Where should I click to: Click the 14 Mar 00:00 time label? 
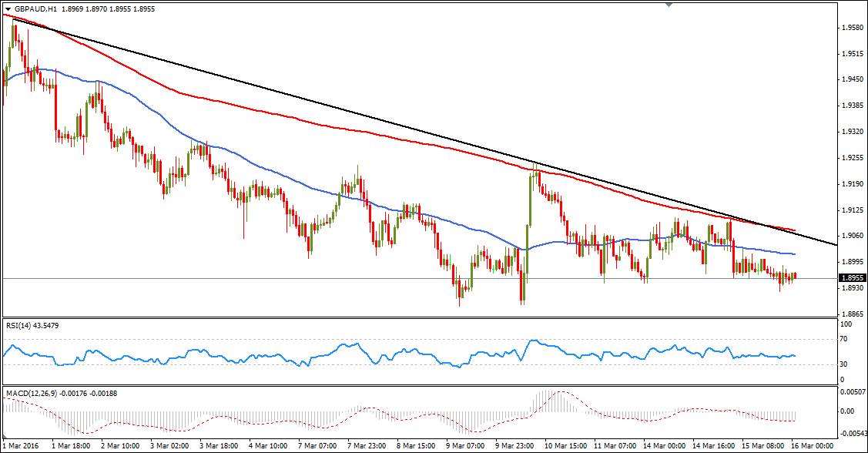coord(664,446)
